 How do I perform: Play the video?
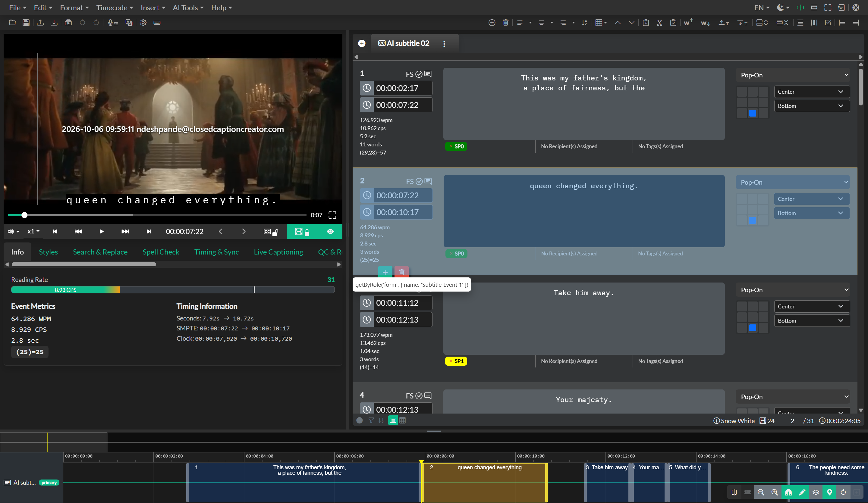(102, 231)
